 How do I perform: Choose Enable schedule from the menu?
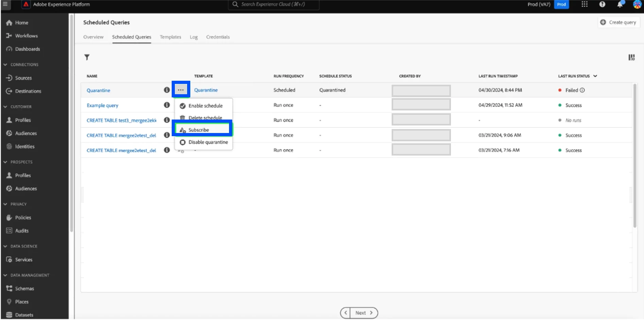(x=204, y=106)
